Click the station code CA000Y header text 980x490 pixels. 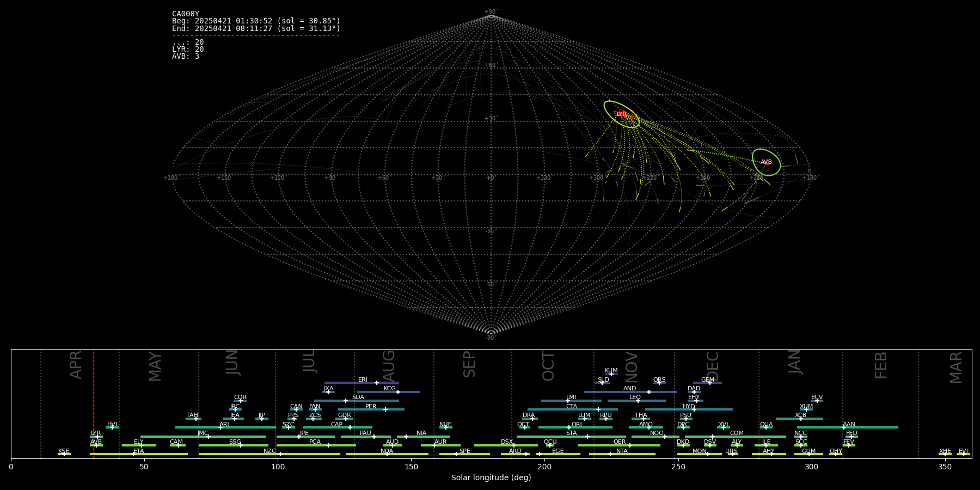click(186, 14)
